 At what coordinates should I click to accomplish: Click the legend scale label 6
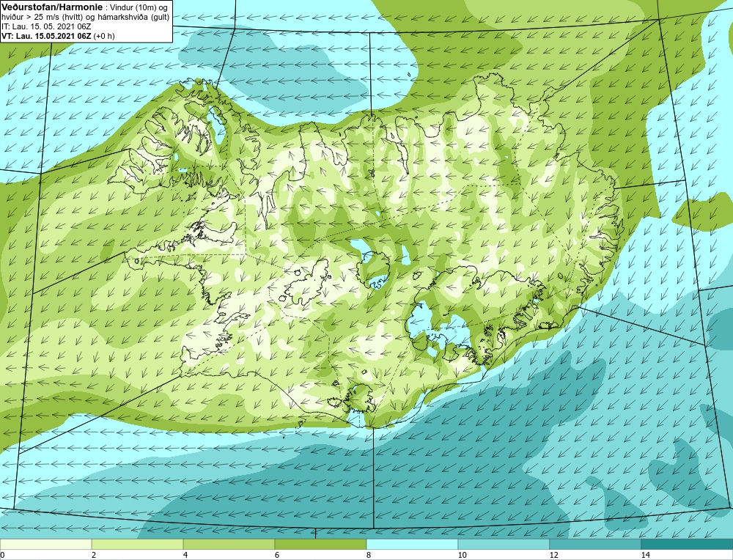(277, 555)
